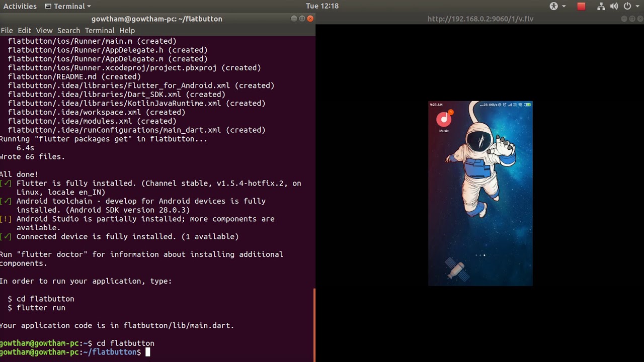Minimize the v.flv video player window
Image resolution: width=644 pixels, height=362 pixels.
624,19
